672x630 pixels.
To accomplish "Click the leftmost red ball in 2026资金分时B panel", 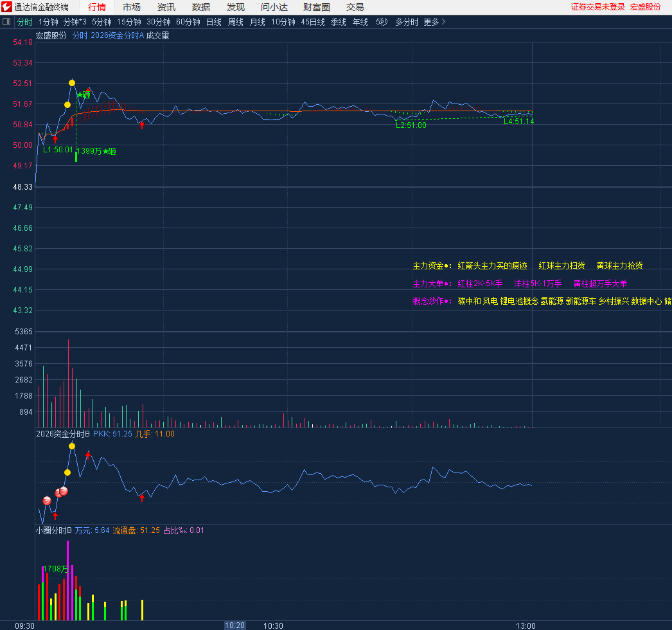I will pos(47,500).
